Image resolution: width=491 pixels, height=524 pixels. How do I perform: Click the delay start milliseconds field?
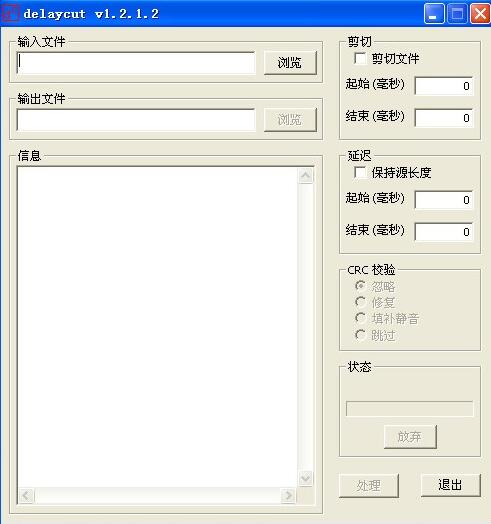tap(444, 200)
